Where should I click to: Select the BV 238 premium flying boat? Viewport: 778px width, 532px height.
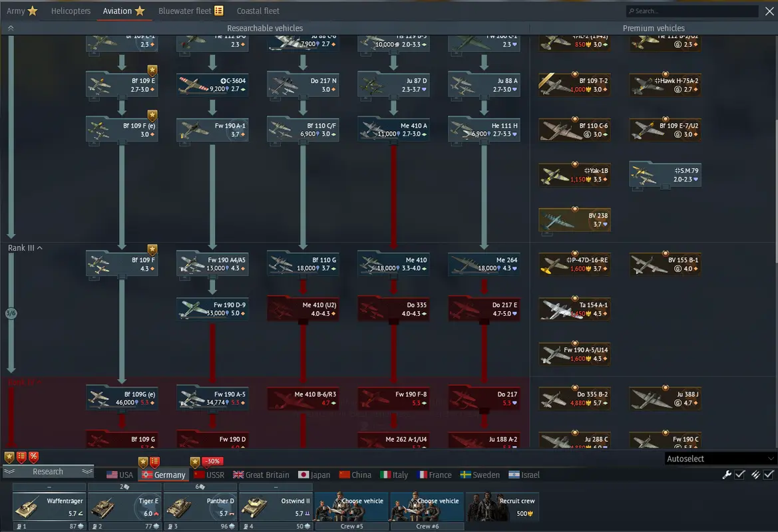[574, 219]
